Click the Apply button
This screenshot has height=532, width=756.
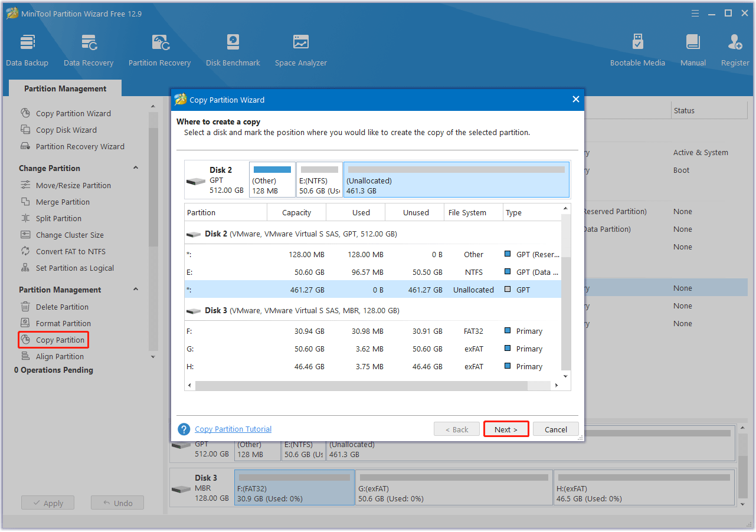coord(48,503)
